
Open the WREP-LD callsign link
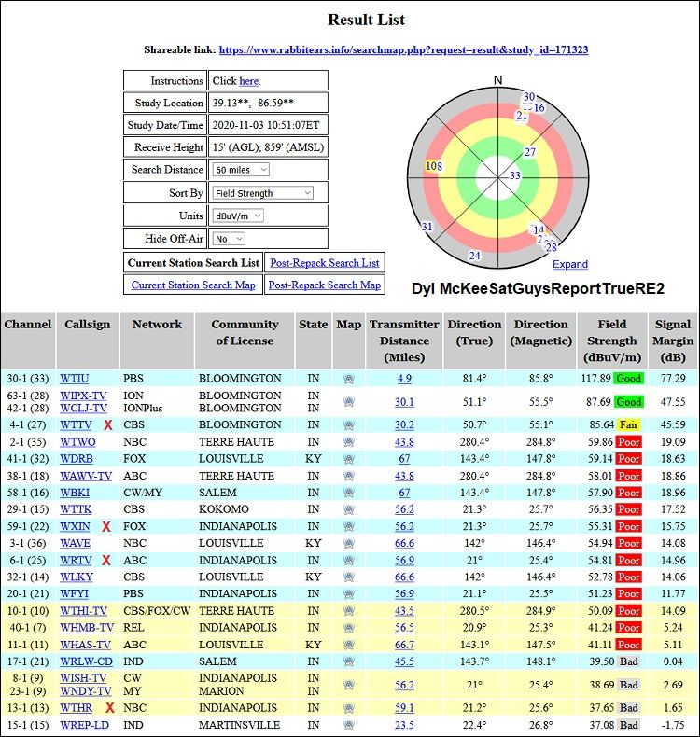click(x=84, y=725)
